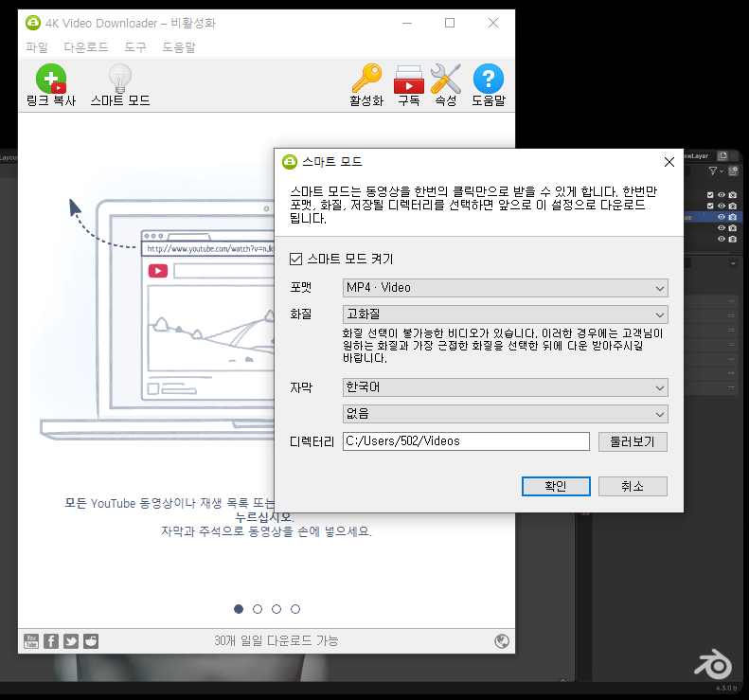Click Blender's new collection icon in outliner

click(x=733, y=171)
